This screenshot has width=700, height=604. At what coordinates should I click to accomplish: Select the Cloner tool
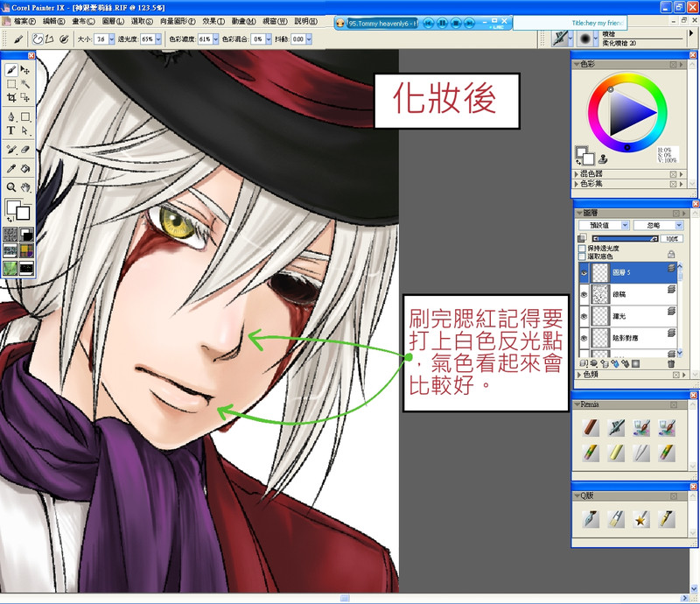pos(11,150)
